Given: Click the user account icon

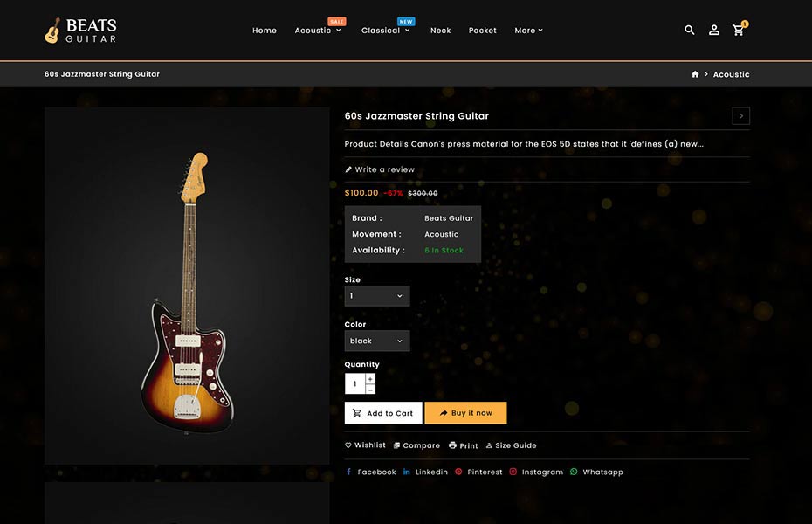Looking at the screenshot, I should point(714,30).
